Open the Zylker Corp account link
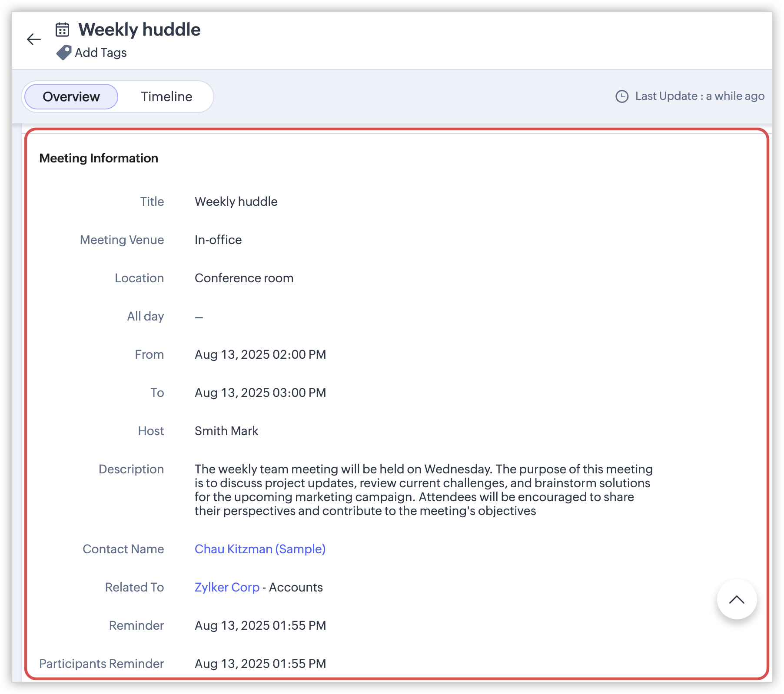The image size is (784, 694). click(x=227, y=587)
